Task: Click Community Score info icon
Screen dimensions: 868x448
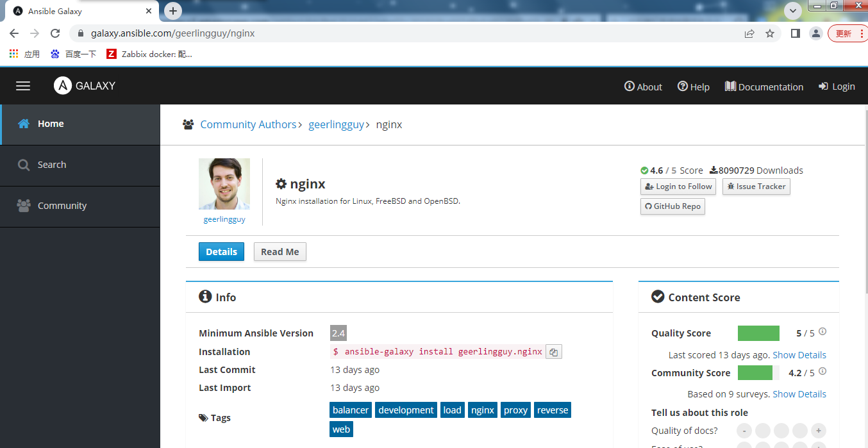Action: click(822, 372)
